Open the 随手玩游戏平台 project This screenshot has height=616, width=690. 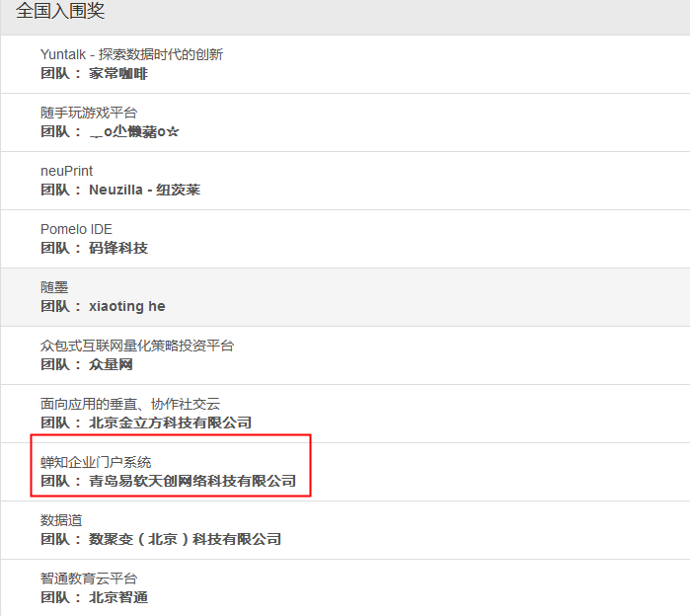89,113
